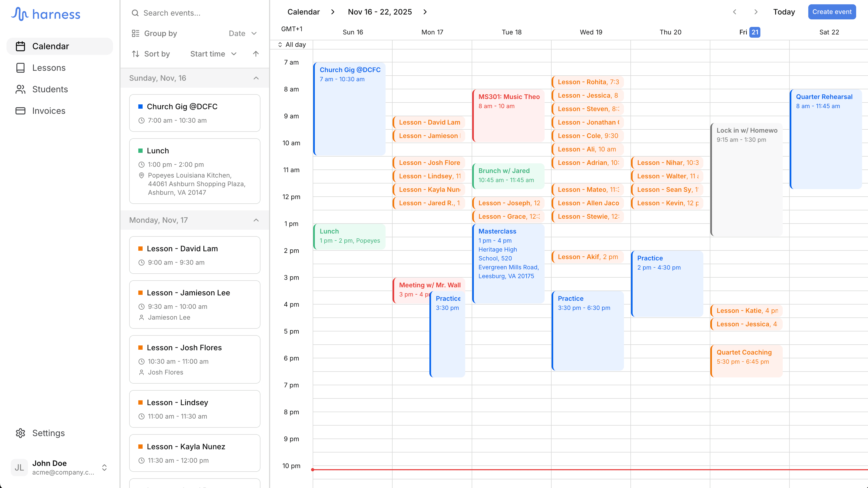Click the Students people icon
This screenshot has height=488, width=868.
[x=20, y=89]
